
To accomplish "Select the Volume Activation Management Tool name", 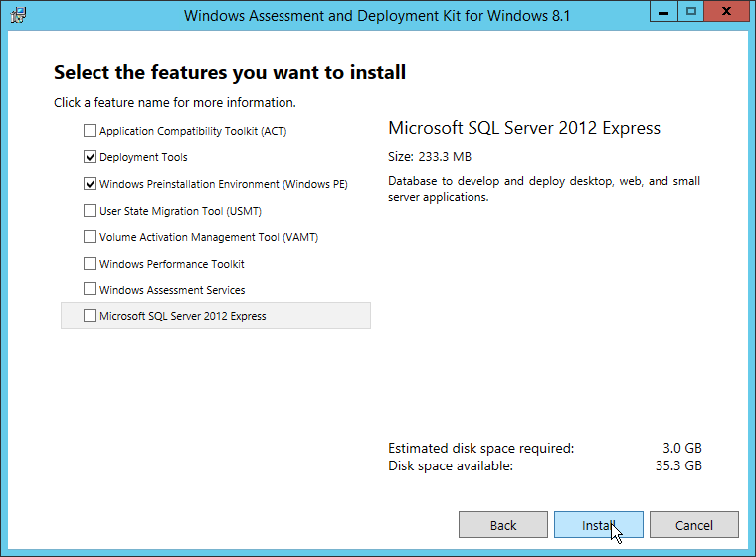I will coord(208,237).
